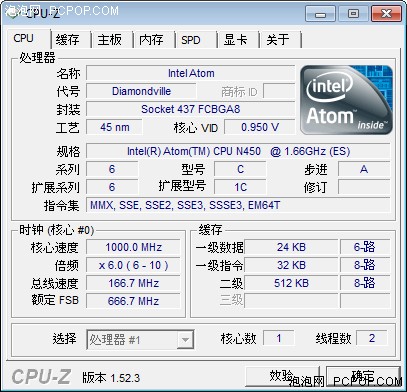The image size is (407, 392).
Task: Click the rated FSB 666.7 MHz value
Action: [133, 301]
